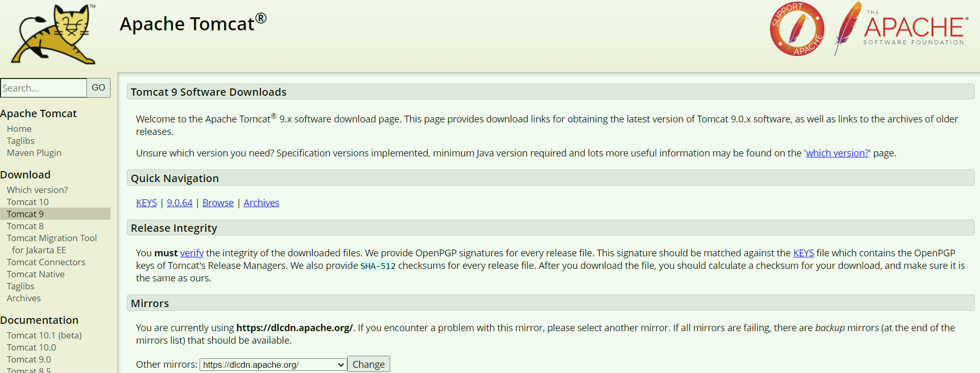Open Tomcat 10.1 (beta) documentation
Image resolution: width=980 pixels, height=373 pixels.
tap(45, 335)
